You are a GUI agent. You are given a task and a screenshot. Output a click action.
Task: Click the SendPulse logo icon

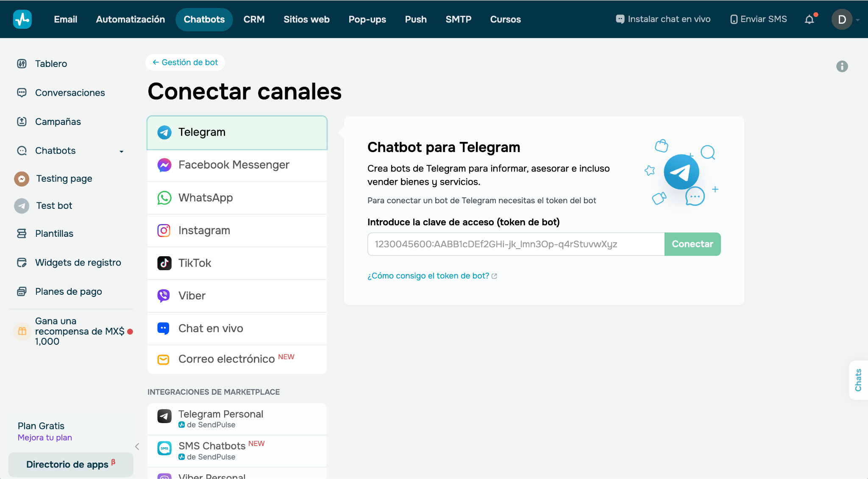[x=22, y=19]
